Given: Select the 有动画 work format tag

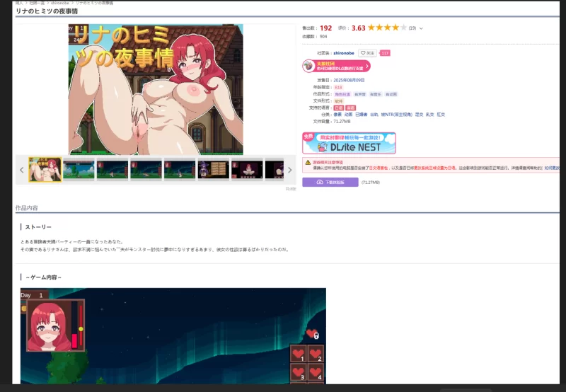Looking at the screenshot, I should click(x=391, y=94).
